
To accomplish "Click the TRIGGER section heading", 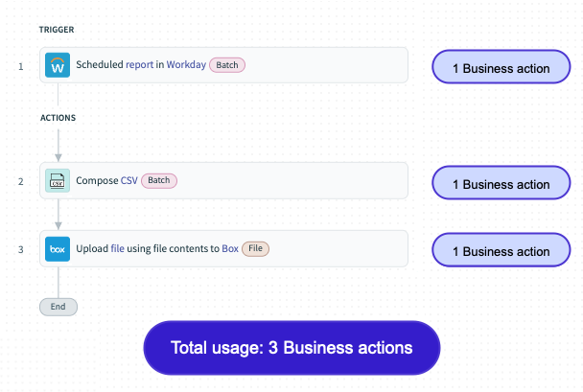I will coord(57,30).
